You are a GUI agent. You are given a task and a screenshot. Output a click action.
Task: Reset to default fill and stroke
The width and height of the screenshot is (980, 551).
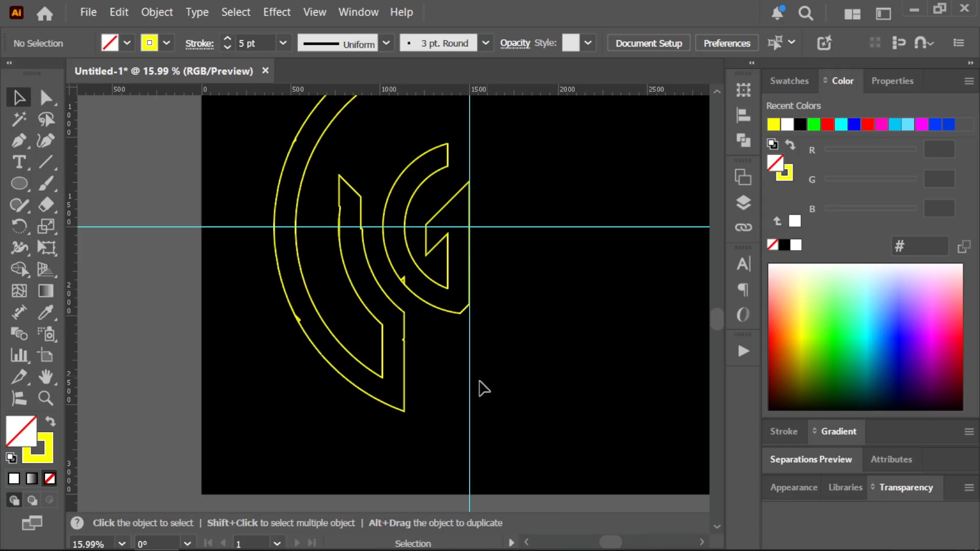(11, 458)
